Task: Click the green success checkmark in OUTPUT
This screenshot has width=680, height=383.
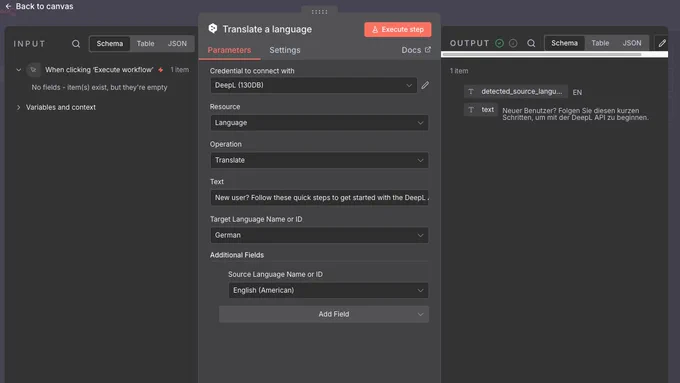Action: point(500,43)
